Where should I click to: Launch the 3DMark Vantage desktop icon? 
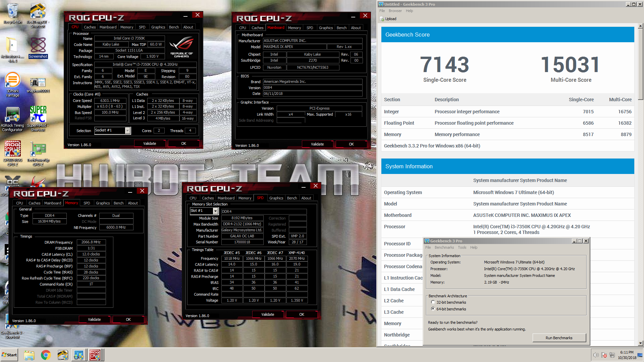click(12, 84)
